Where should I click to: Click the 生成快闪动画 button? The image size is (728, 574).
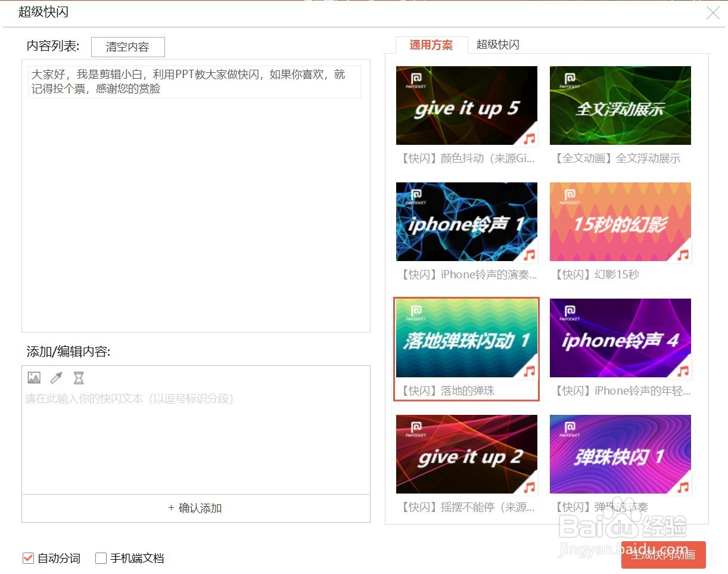point(663,555)
